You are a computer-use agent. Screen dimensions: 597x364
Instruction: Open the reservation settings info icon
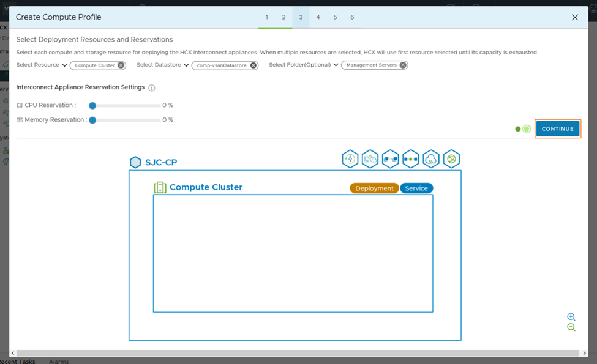152,88
